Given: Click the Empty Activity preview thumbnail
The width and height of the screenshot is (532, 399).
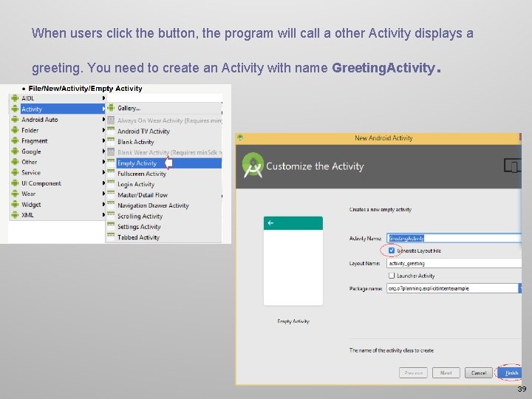Looking at the screenshot, I should tap(293, 261).
